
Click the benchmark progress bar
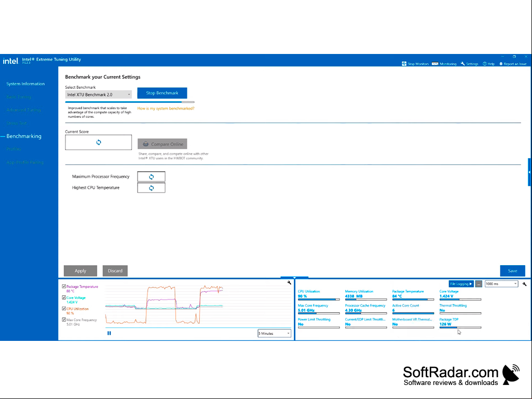tap(130, 102)
